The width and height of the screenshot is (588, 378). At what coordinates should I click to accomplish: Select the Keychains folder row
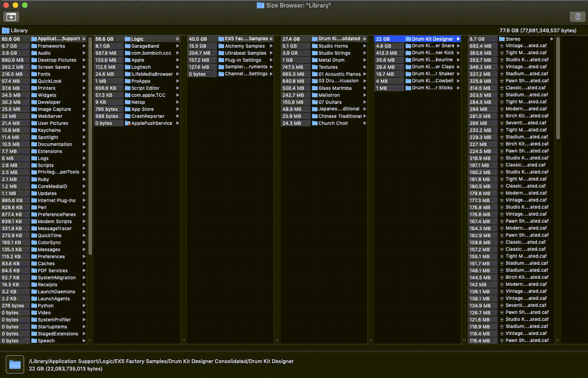click(x=44, y=130)
